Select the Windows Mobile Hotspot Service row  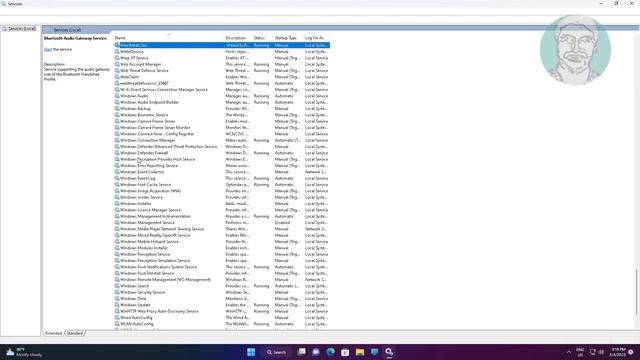[x=222, y=241]
